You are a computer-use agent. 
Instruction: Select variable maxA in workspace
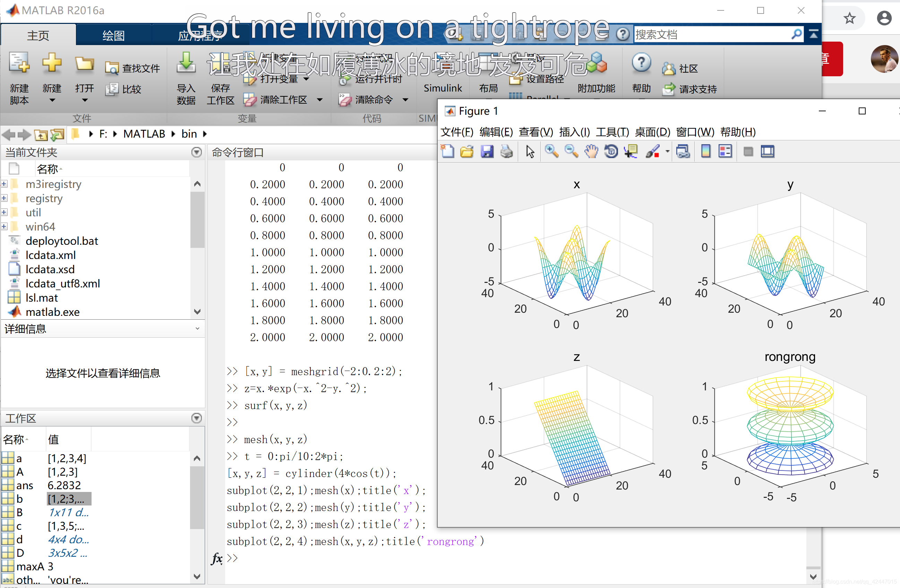pyautogui.click(x=30, y=566)
